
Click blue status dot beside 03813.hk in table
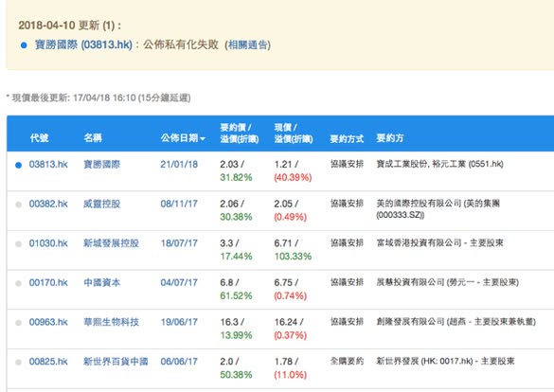[x=18, y=165]
